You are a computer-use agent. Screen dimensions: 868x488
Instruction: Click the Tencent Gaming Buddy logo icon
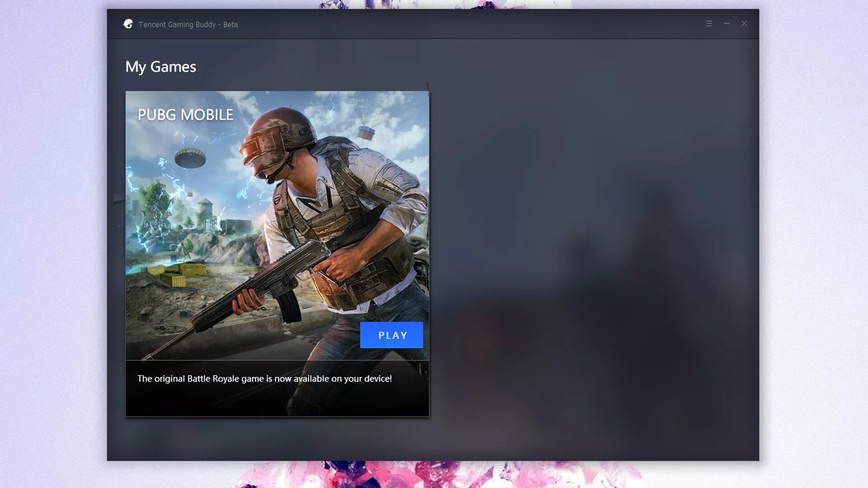point(128,24)
